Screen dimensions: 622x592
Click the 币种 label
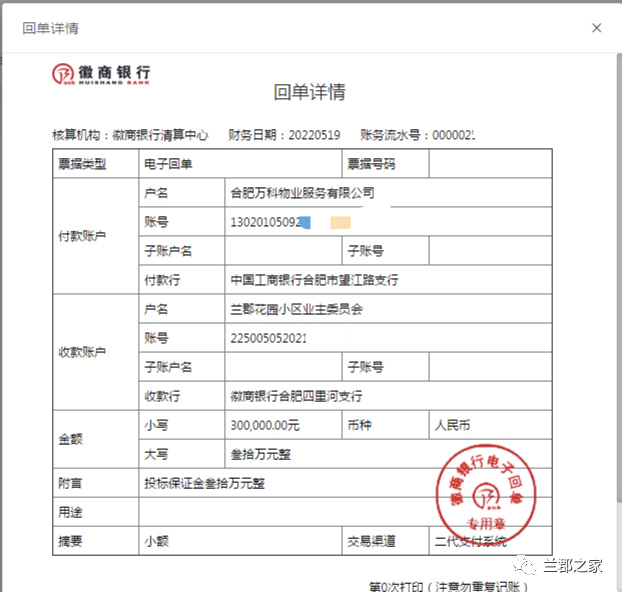pyautogui.click(x=359, y=425)
